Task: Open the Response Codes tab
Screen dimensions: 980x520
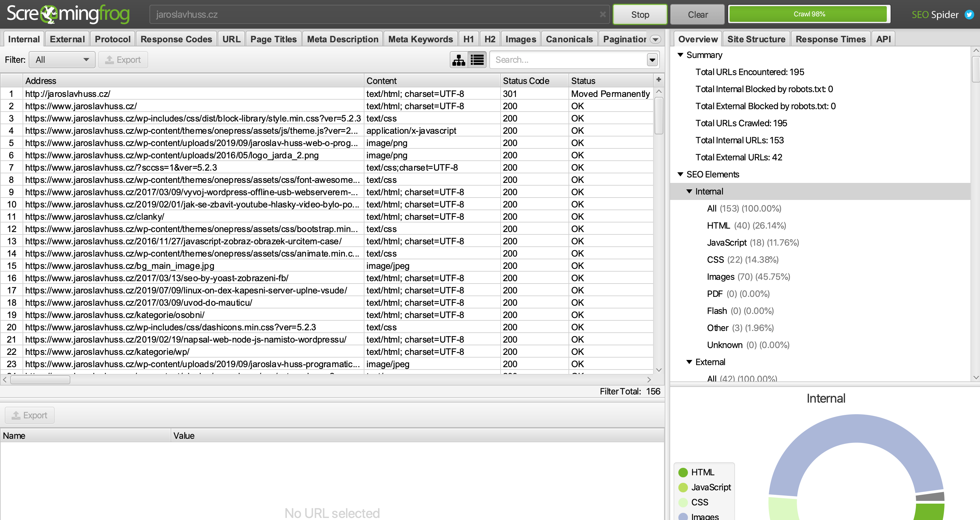Action: (x=176, y=39)
